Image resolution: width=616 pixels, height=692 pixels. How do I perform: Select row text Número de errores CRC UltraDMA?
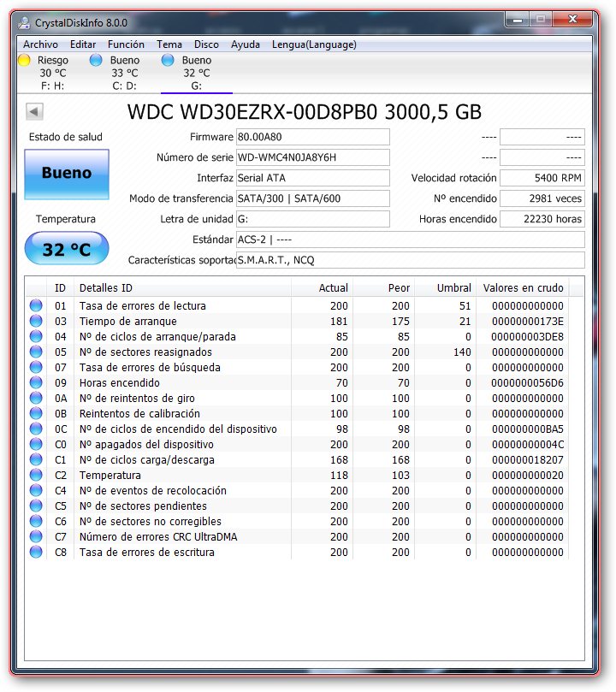[158, 537]
